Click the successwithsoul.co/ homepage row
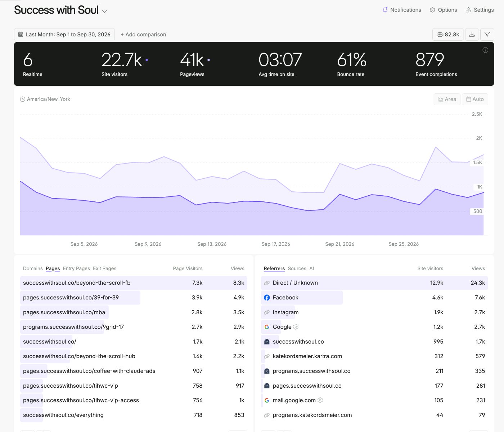This screenshot has width=504, height=432. point(134,342)
